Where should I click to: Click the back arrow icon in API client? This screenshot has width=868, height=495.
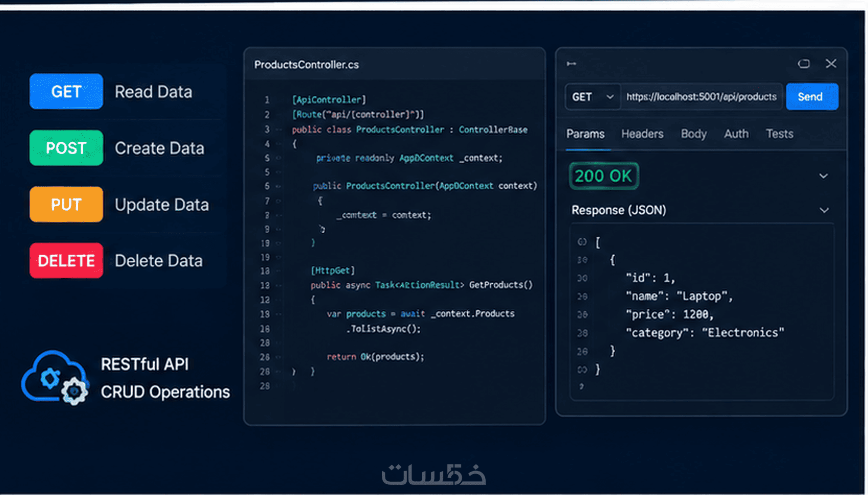pos(571,64)
